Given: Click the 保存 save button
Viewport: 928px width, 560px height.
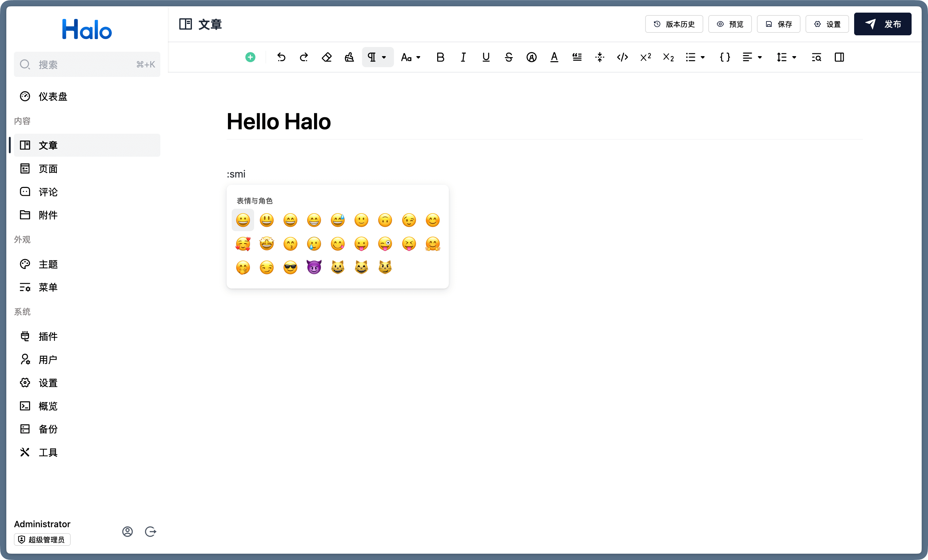Looking at the screenshot, I should tap(778, 24).
